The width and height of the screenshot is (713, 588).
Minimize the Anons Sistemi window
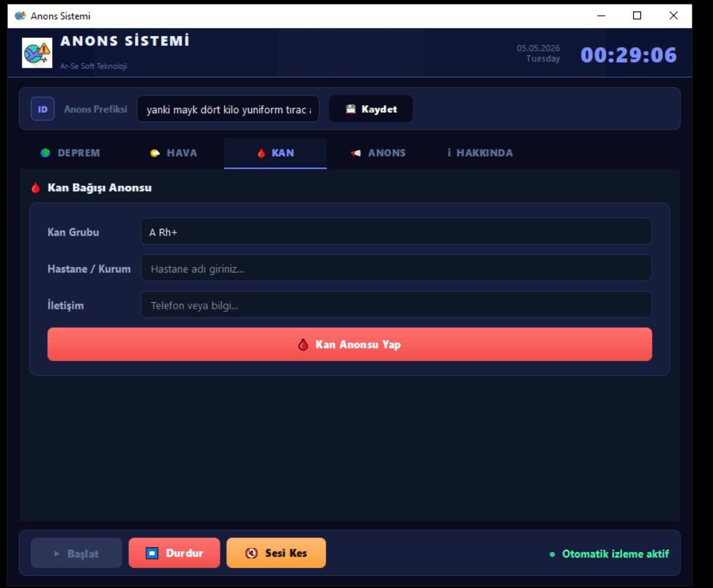601,16
